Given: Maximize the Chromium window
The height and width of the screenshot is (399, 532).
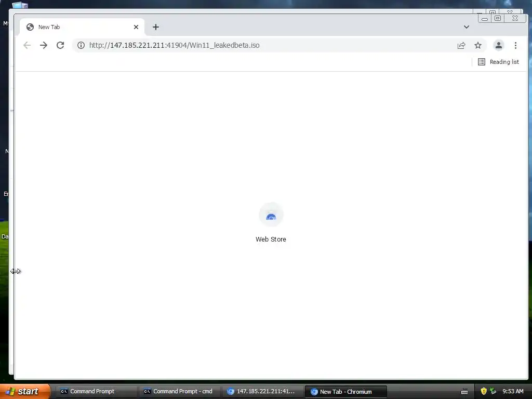Looking at the screenshot, I should tap(497, 18).
